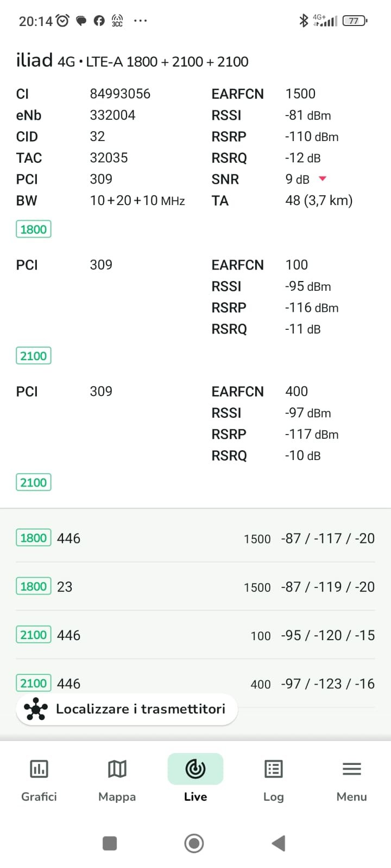Expand the red SNR trend arrow
This screenshot has width=391, height=868.
click(322, 178)
